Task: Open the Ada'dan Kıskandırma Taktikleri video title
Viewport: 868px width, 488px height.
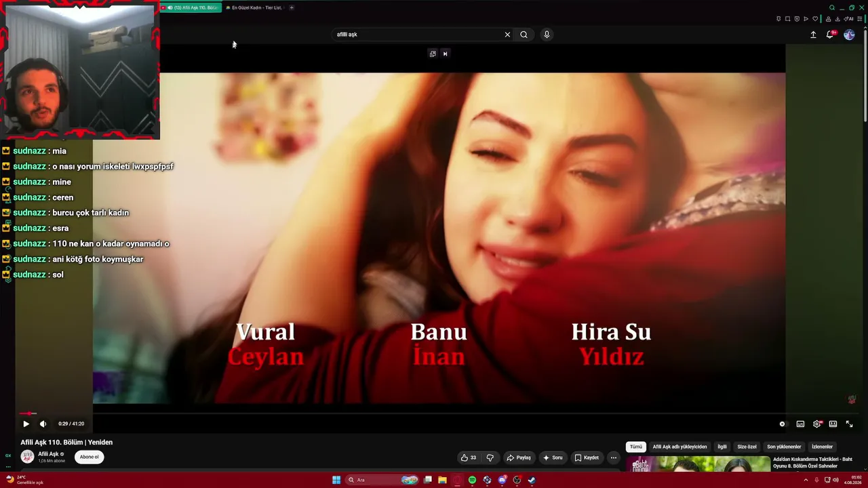Action: pyautogui.click(x=812, y=462)
